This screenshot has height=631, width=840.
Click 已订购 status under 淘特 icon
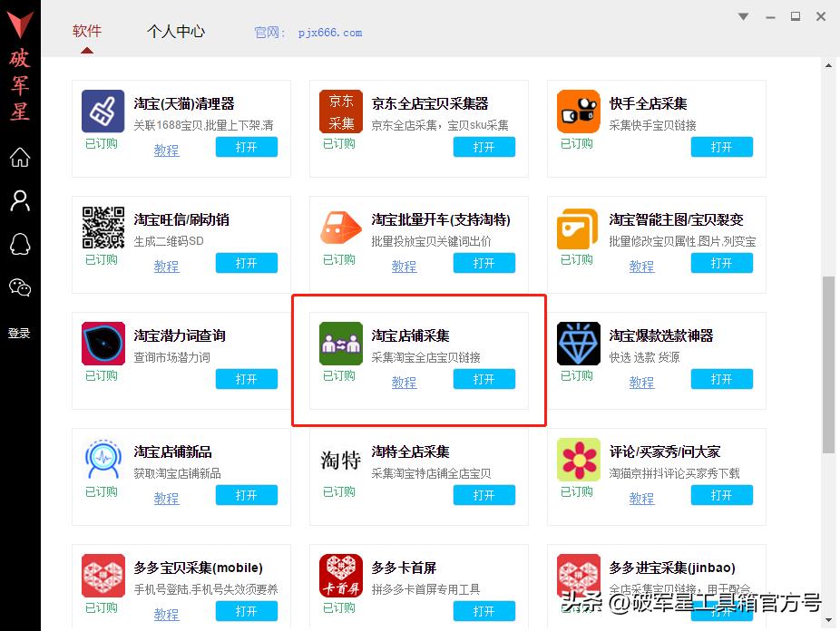(339, 492)
